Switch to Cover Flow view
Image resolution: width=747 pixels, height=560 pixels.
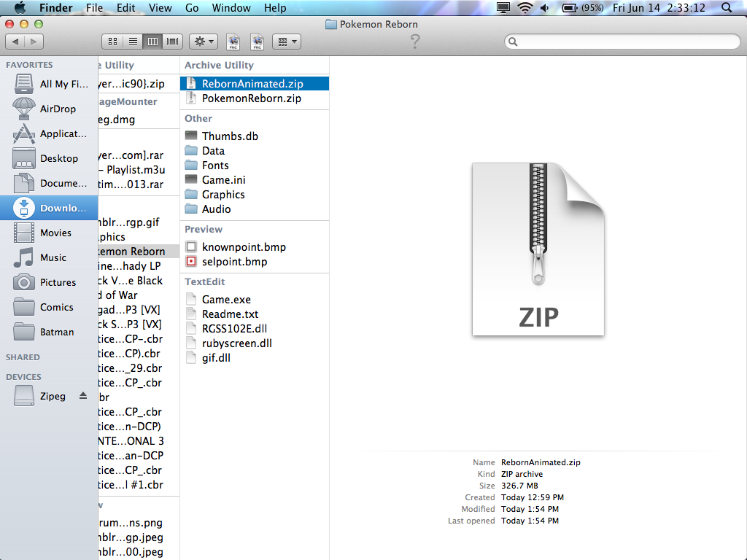pos(173,42)
